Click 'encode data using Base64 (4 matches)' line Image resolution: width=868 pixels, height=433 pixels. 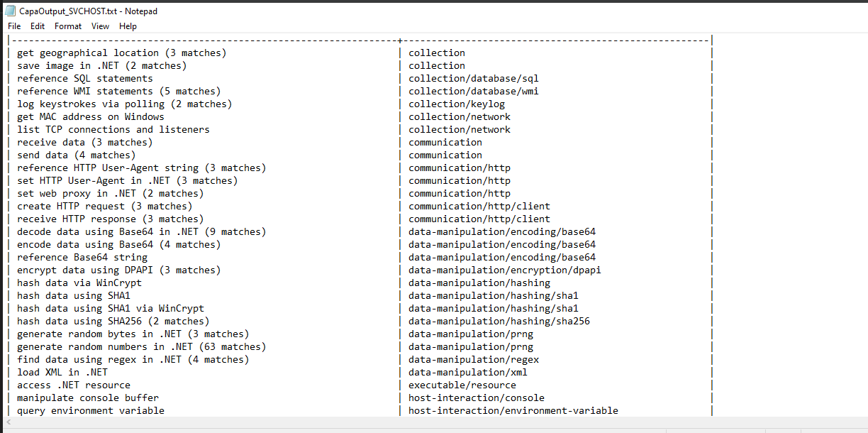click(x=119, y=244)
